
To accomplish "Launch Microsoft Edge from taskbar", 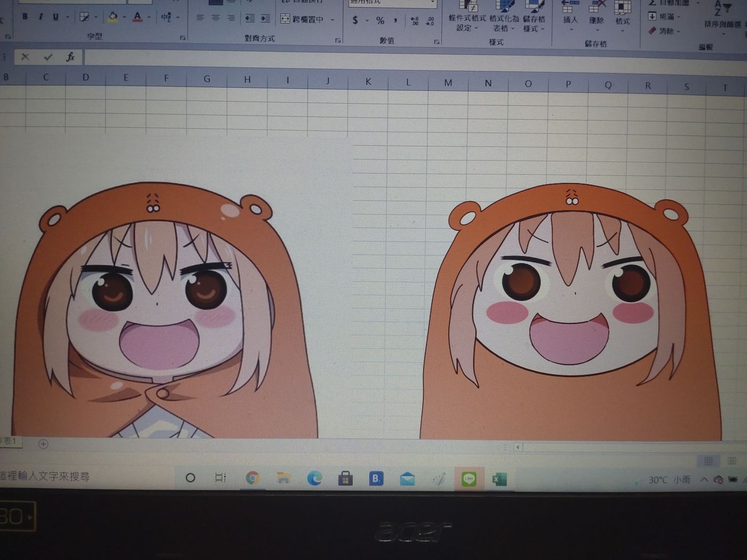I will click(x=314, y=479).
